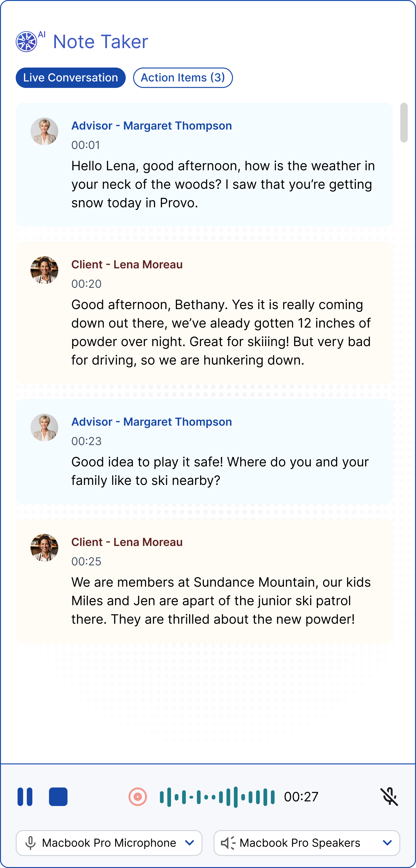
Task: Click the AI Note Taker logo icon
Action: coord(27,42)
